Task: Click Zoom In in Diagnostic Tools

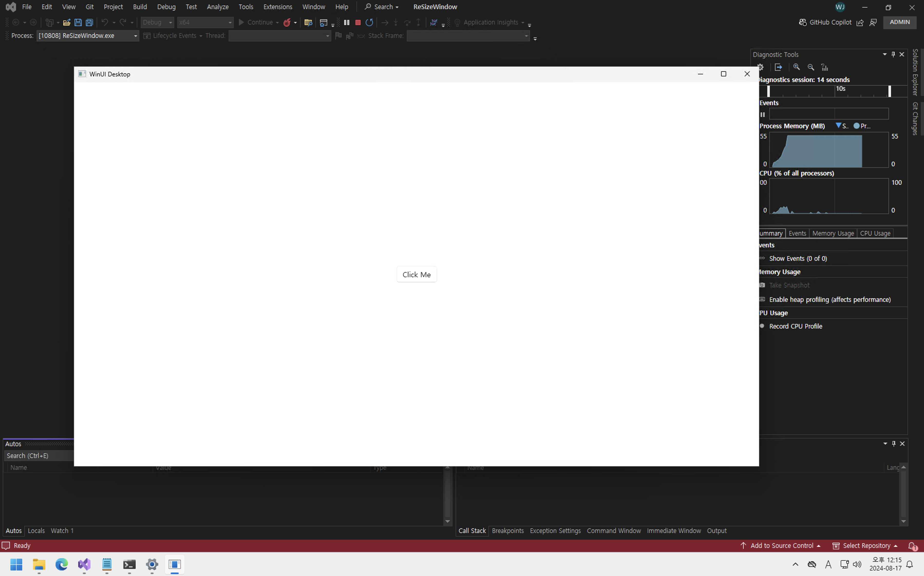Action: (796, 67)
